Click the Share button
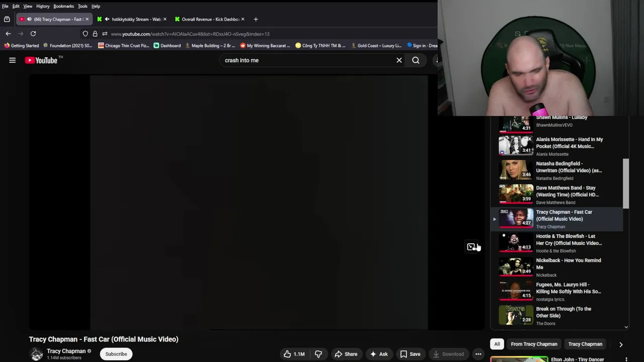 (x=346, y=354)
